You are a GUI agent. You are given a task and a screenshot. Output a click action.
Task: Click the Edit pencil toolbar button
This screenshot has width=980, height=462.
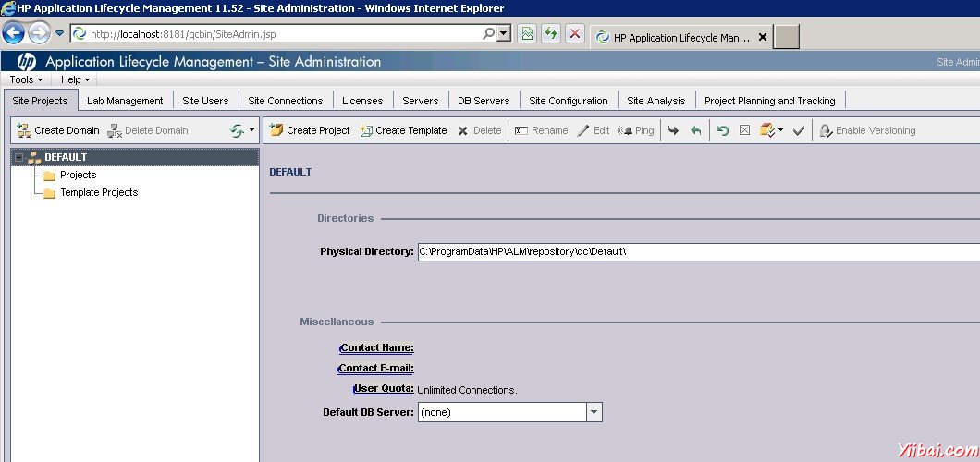pos(594,130)
